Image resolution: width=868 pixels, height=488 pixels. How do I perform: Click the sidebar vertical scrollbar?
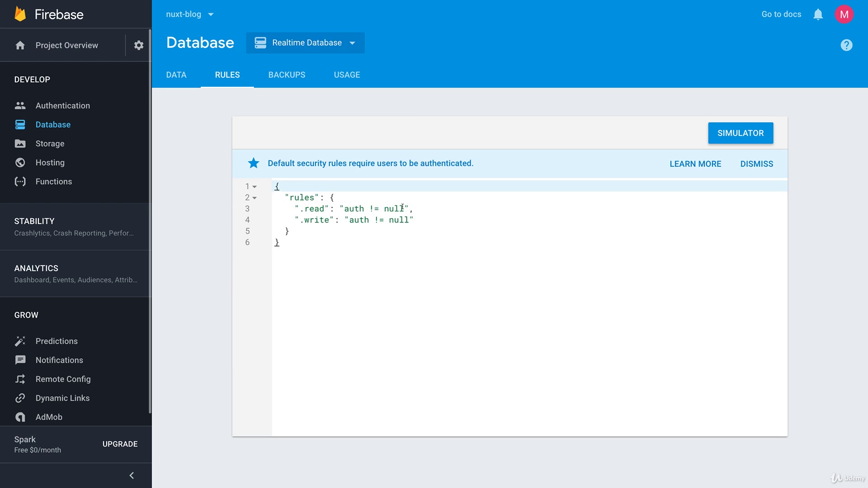[150, 221]
